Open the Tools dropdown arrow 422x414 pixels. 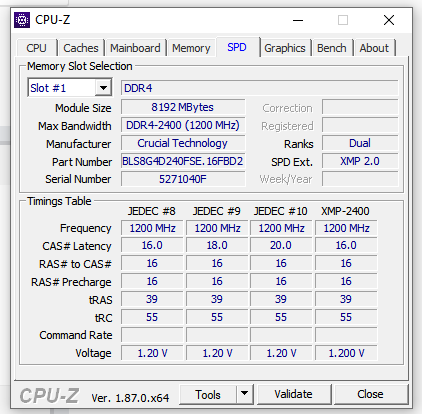(x=245, y=394)
